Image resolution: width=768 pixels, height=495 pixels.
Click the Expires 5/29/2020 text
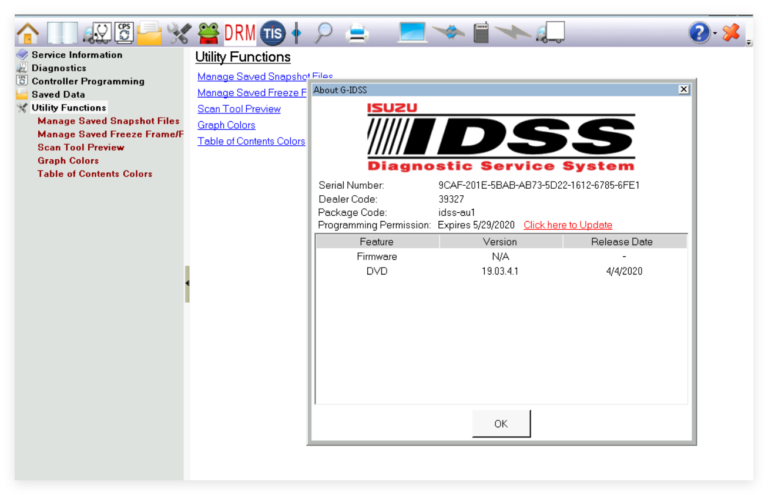click(x=476, y=225)
